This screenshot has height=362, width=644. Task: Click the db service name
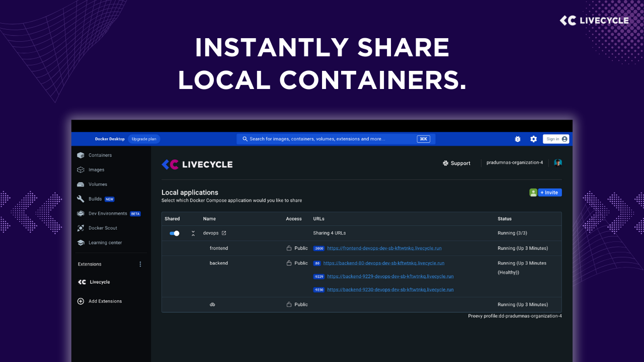[x=212, y=305]
